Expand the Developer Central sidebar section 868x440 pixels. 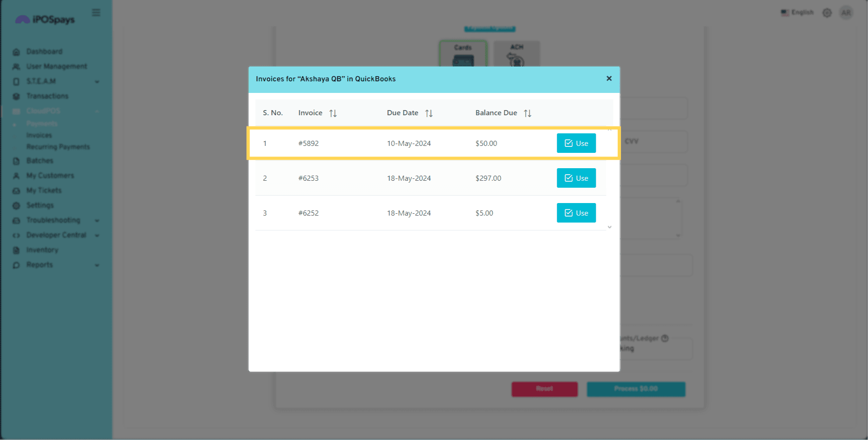click(x=56, y=235)
